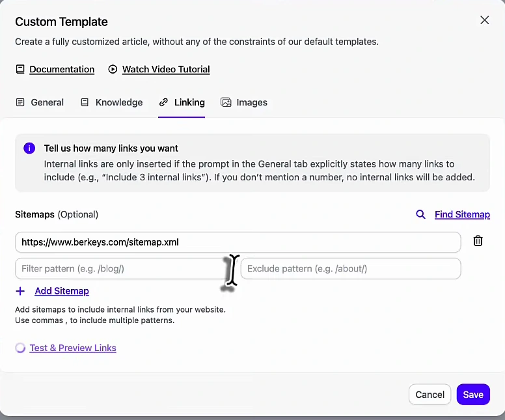The image size is (505, 420).
Task: Click the spinner beside Test & Preview Links
Action: 20,348
